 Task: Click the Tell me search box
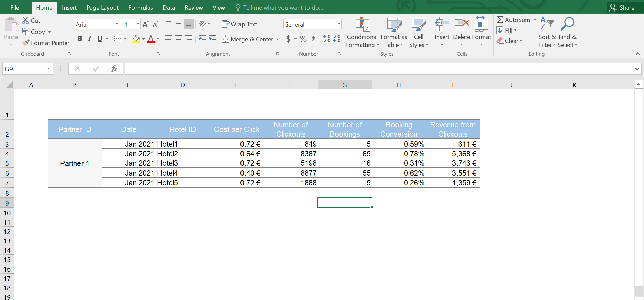click(279, 7)
